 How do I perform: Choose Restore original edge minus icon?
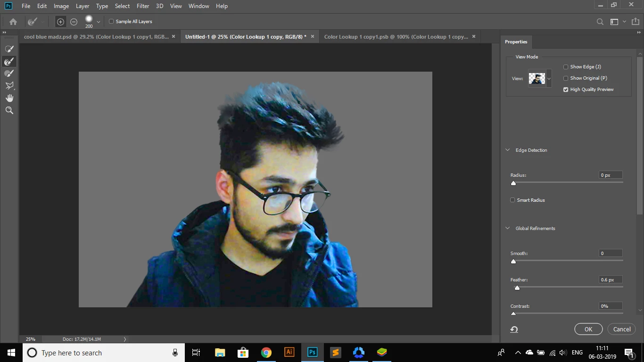pyautogui.click(x=74, y=22)
